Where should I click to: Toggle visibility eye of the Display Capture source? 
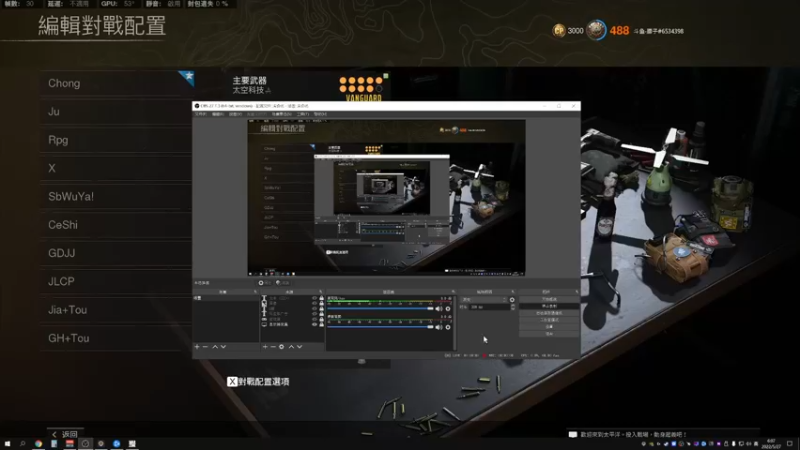click(x=314, y=324)
